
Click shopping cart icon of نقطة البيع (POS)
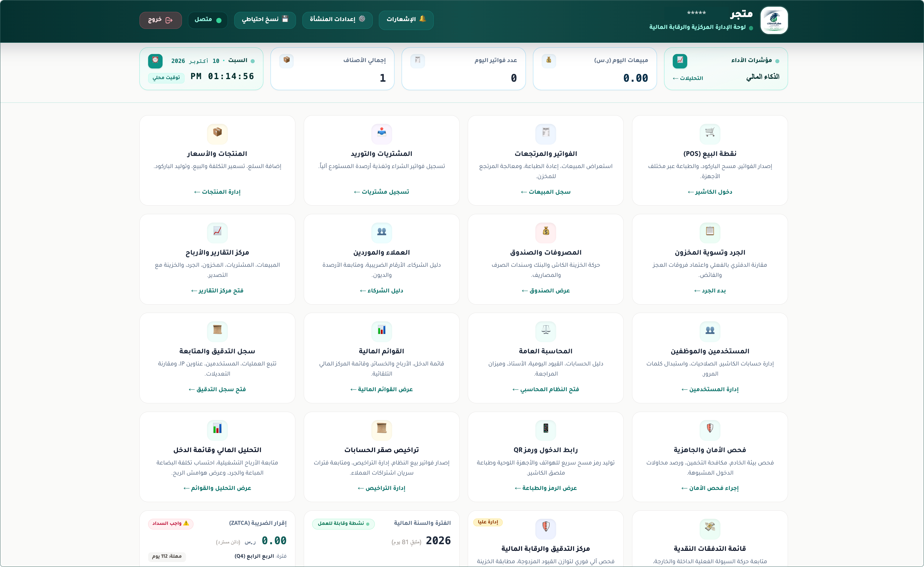pyautogui.click(x=710, y=134)
